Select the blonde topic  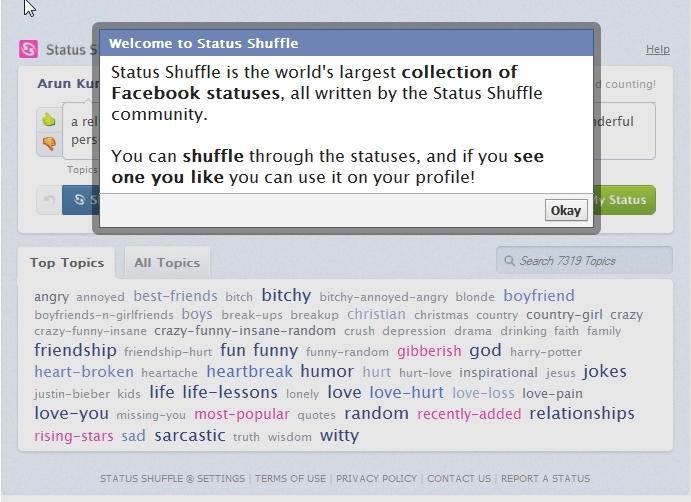pos(475,297)
